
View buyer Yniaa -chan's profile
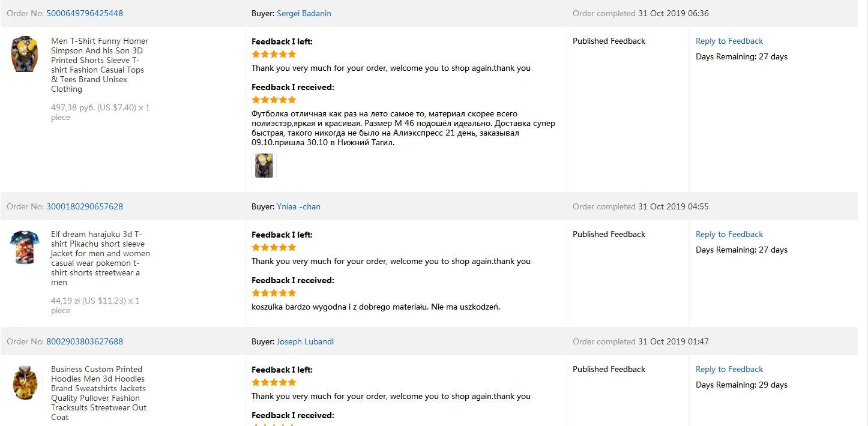298,206
